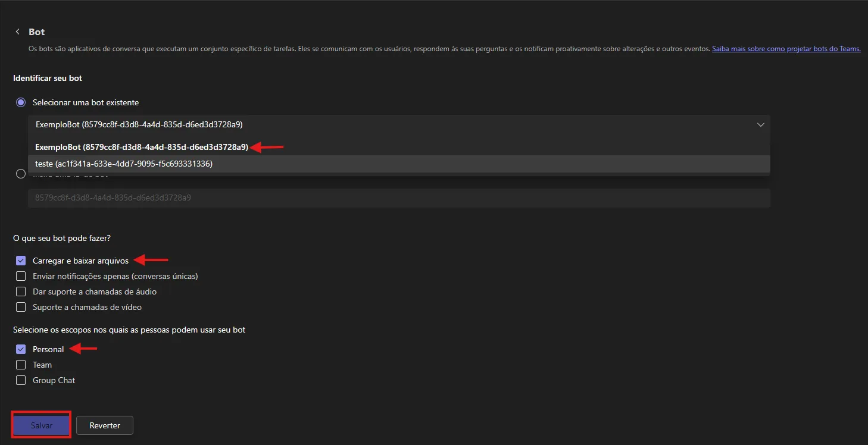Click the Bot page title
This screenshot has width=868, height=445.
tap(37, 32)
